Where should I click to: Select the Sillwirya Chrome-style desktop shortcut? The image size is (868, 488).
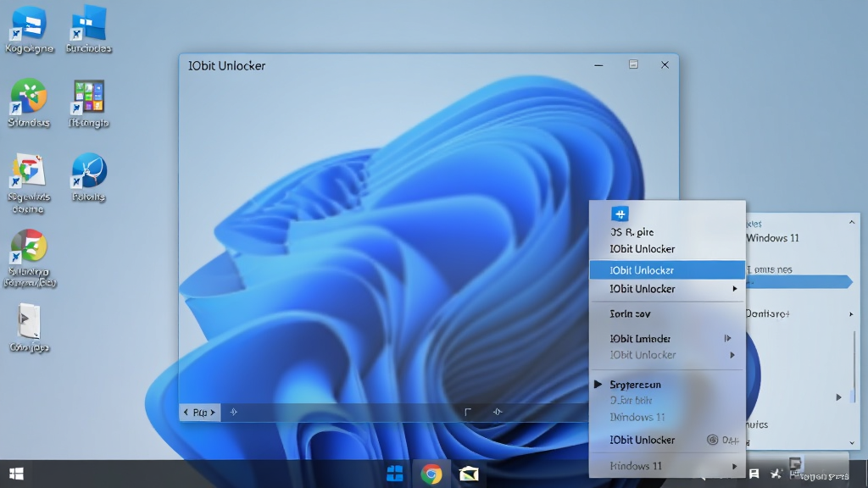click(x=30, y=258)
